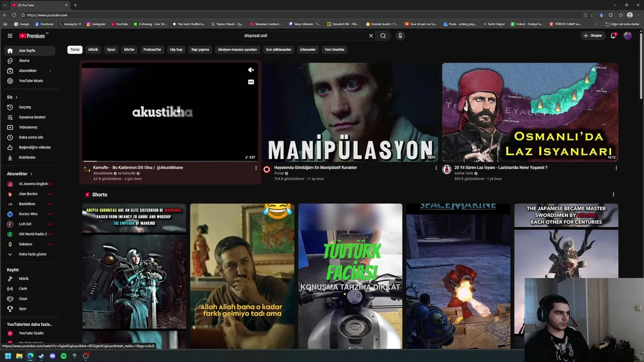Screen dimensions: 644x362
Task: Open Videolarınız in the sidebar
Action: point(30,127)
